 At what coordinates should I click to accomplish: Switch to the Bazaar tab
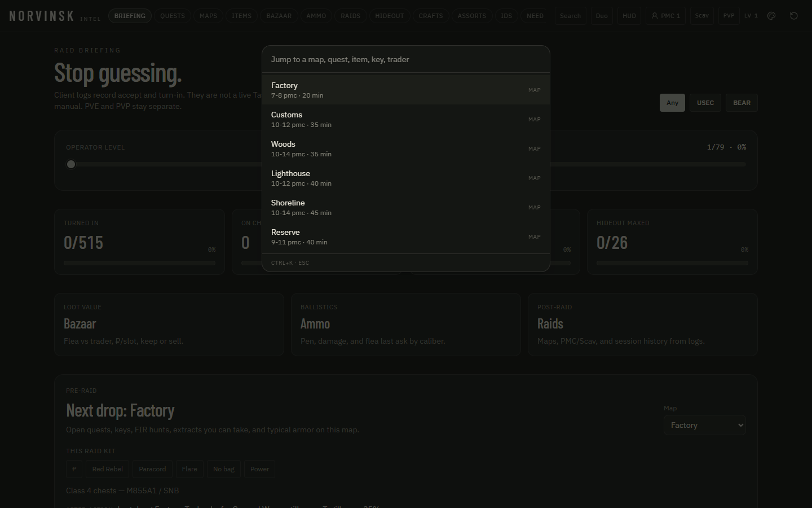pos(279,16)
